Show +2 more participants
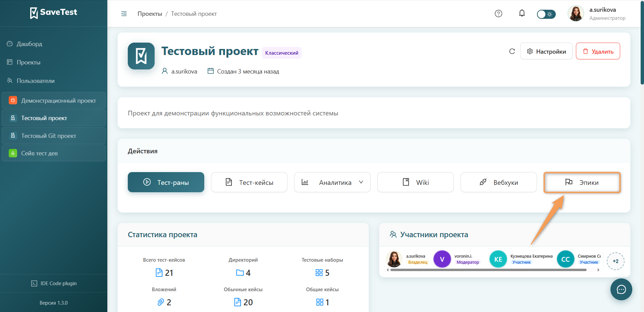644x312 pixels. [x=615, y=261]
